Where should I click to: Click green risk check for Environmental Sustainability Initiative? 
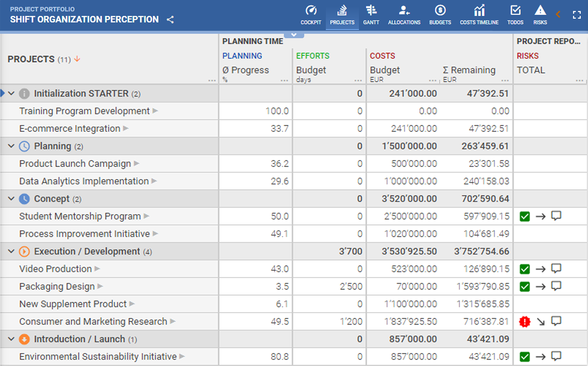(525, 357)
